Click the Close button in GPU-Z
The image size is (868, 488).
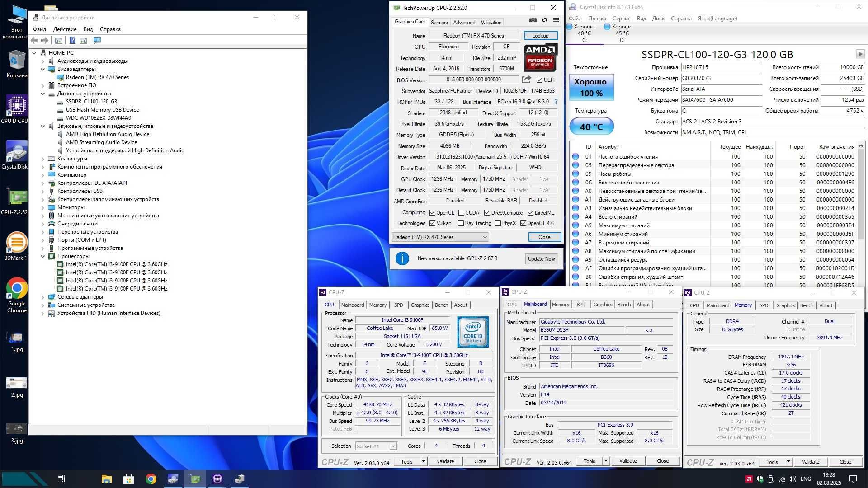point(544,237)
